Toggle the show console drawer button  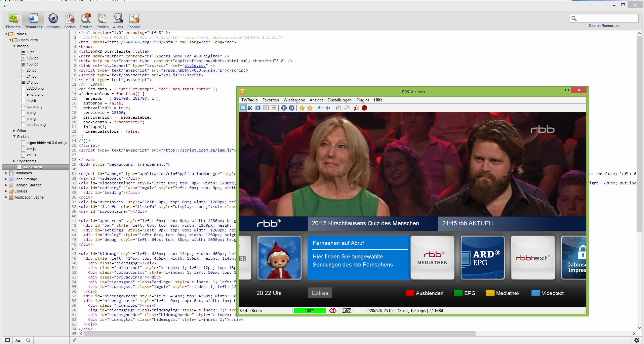(x=18, y=340)
